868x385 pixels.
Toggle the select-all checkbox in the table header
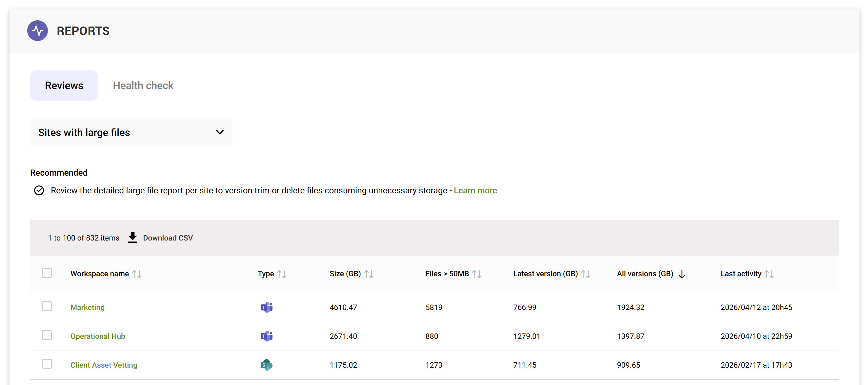click(47, 273)
